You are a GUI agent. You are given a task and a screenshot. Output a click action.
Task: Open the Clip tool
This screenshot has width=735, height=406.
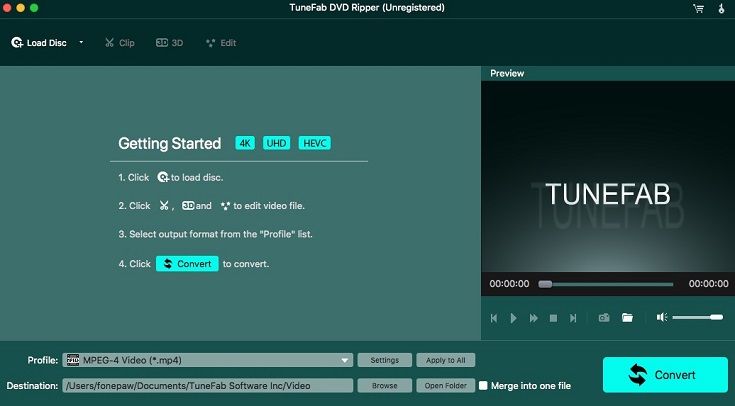tap(120, 43)
